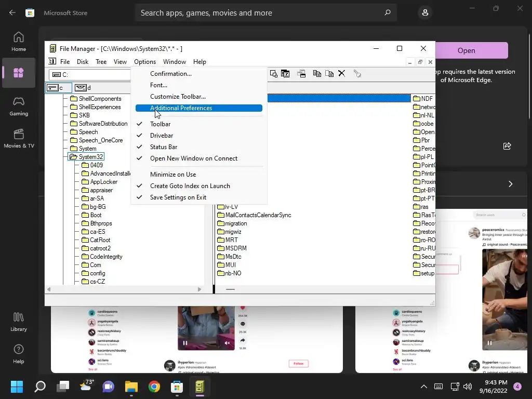Select drive d in the drivebar

[x=83, y=88]
